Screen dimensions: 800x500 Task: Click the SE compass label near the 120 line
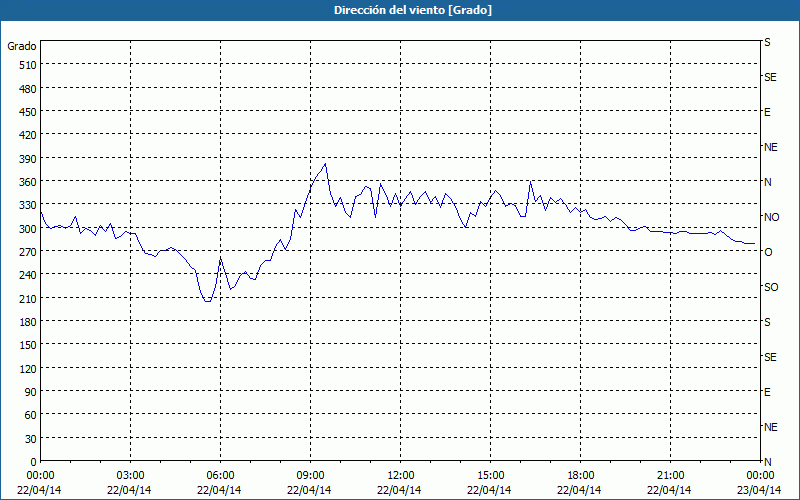point(770,357)
